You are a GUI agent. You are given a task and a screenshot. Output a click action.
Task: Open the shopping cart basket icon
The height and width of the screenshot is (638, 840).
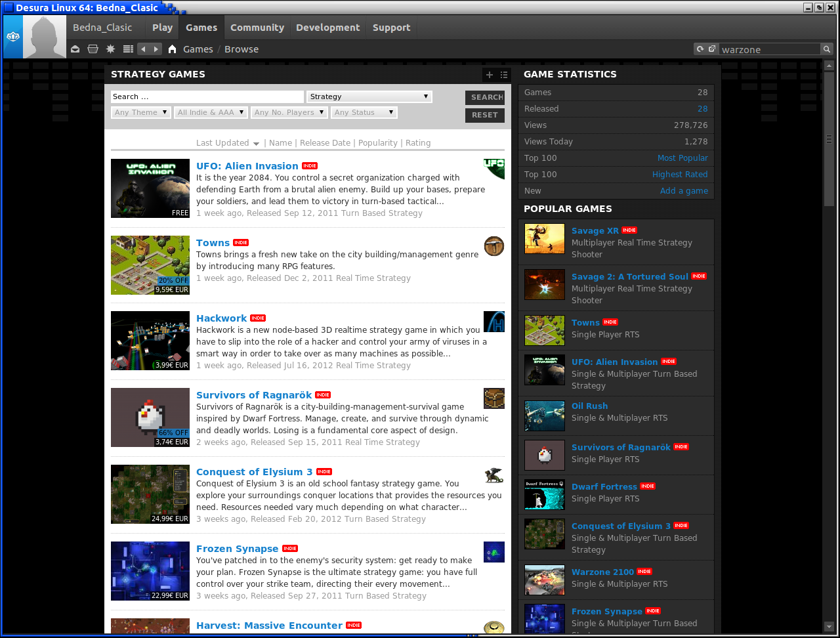(93, 49)
